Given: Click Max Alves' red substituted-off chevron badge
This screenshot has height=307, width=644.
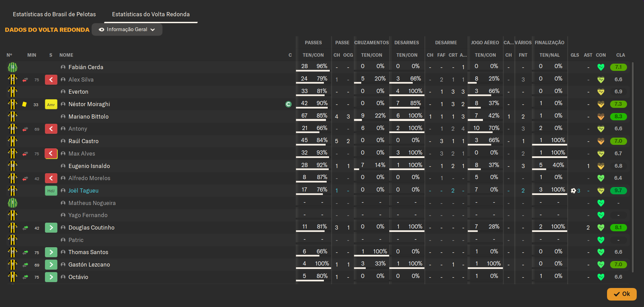Looking at the screenshot, I should (51, 153).
